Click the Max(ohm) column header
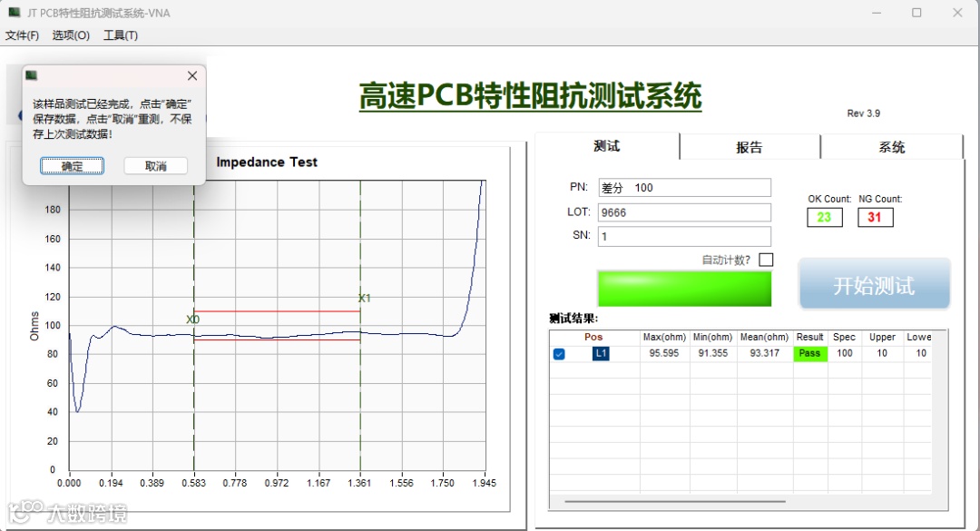The width and height of the screenshot is (980, 531). (x=664, y=337)
